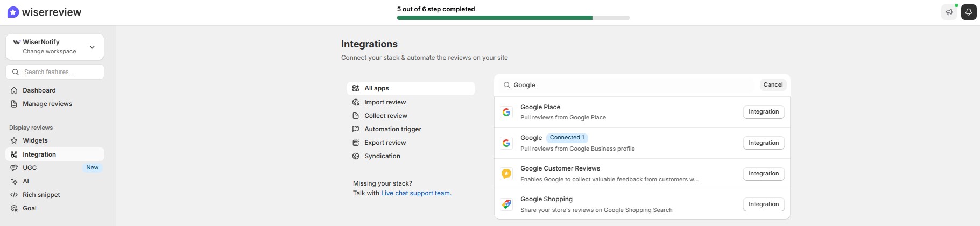Screen dimensions: 980x226
Task: Click the Automation trigger flag icon
Action: pos(356,129)
